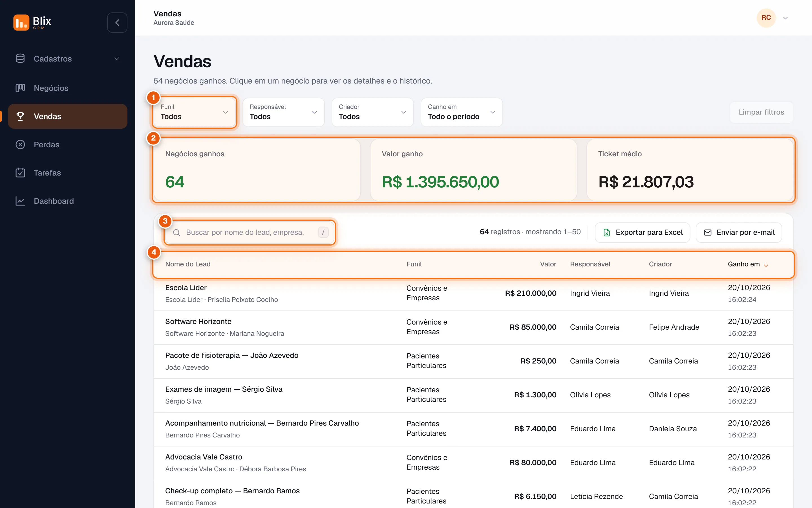Viewport: 812px width, 508px height.
Task: Click the Dashboard chart icon
Action: [x=20, y=201]
